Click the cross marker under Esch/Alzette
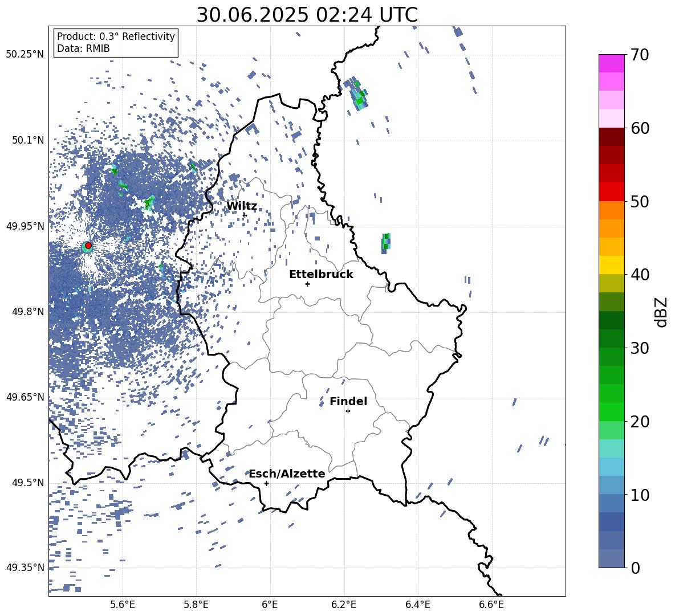Screen dimensions: 675x616 (x=266, y=483)
